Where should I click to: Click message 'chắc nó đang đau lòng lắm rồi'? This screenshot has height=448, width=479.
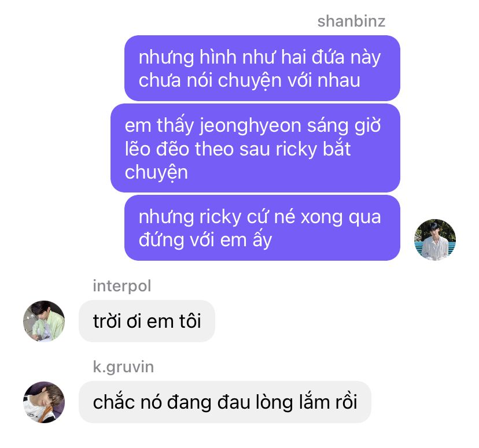225,402
